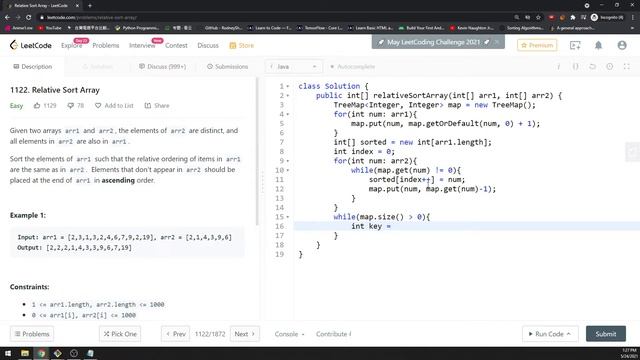Open the Store link
Viewport: 640px width, 360px height.
(242, 45)
